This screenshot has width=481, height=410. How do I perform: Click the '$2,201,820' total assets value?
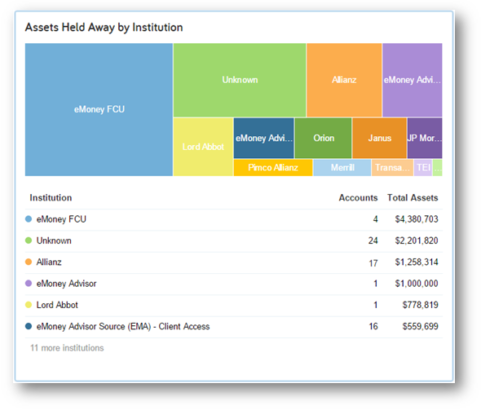(x=417, y=240)
